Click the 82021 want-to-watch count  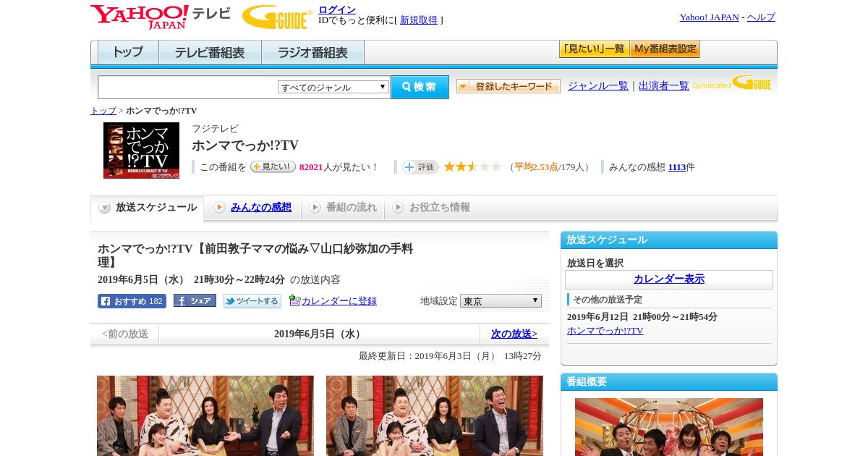[x=311, y=167]
